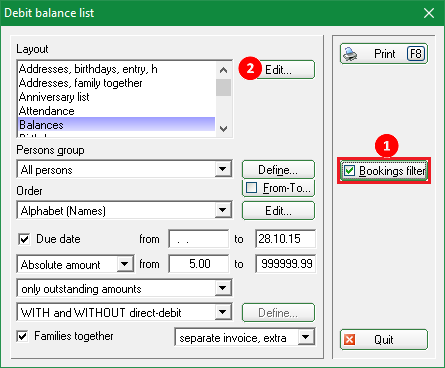The image size is (445, 368).
Task: Open the Persons group dropdown
Action: tap(223, 169)
